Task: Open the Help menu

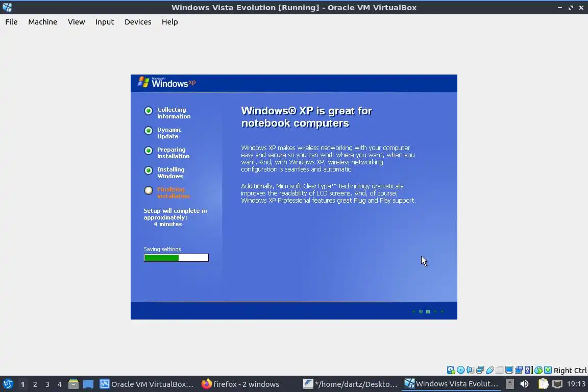Action: (169, 22)
